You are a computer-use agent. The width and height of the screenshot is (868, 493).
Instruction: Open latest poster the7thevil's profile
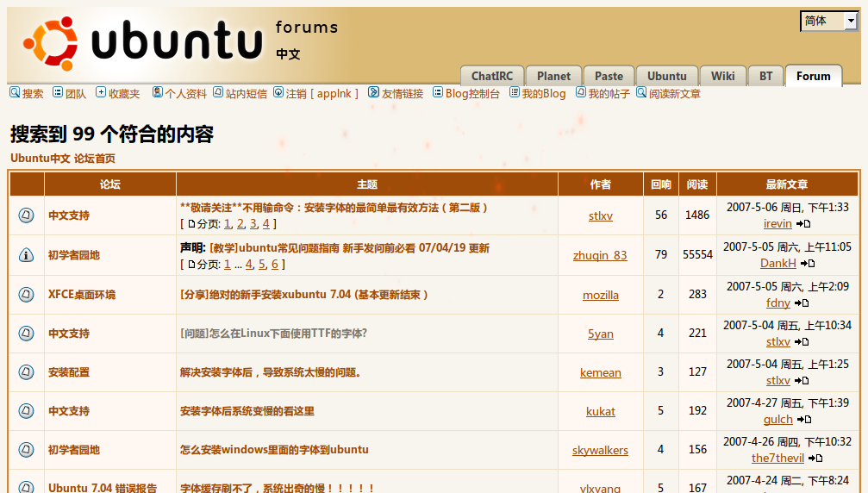(x=777, y=459)
